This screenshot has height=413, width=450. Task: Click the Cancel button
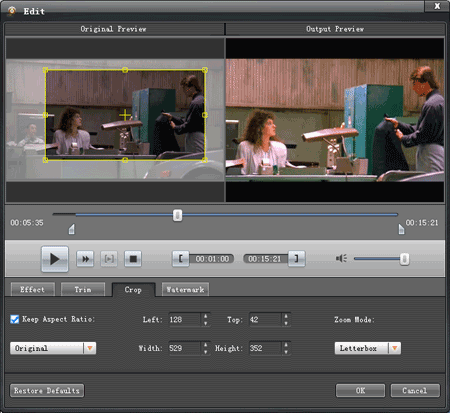[x=415, y=390]
